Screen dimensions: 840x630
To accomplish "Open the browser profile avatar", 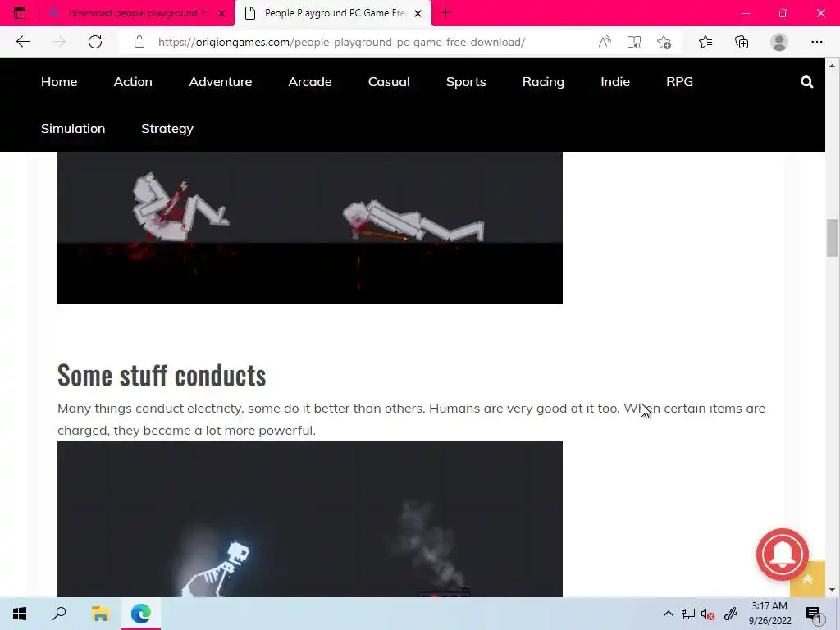I will (779, 42).
